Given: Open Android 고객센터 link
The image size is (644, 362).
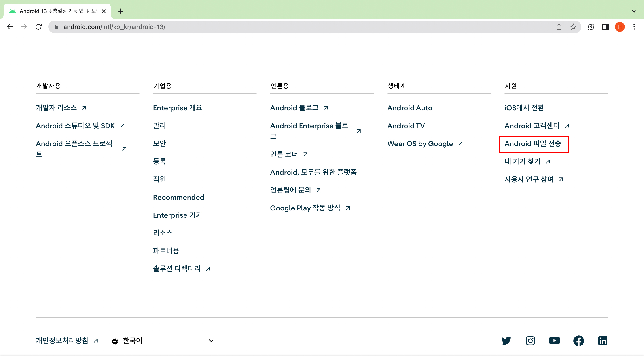Looking at the screenshot, I should [537, 126].
